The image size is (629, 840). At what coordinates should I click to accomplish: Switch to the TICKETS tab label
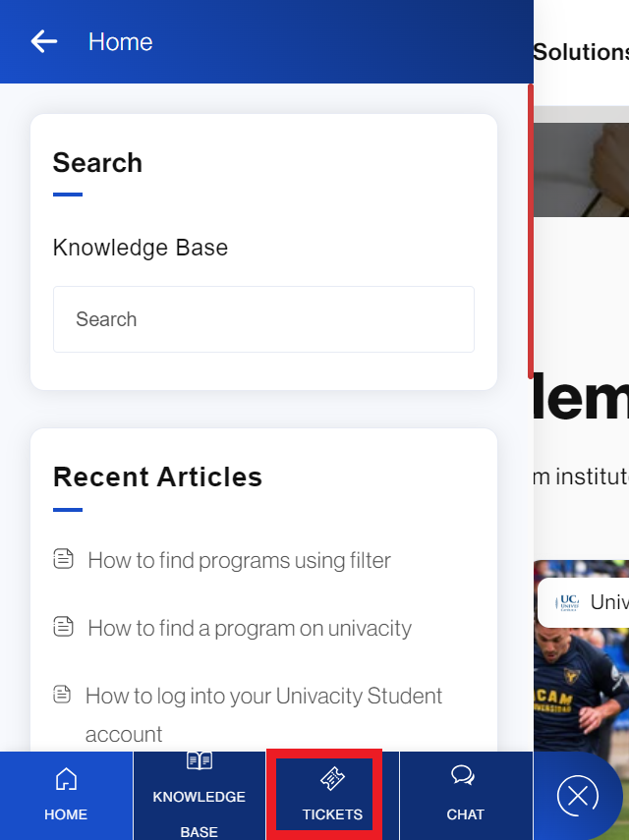pyautogui.click(x=332, y=814)
